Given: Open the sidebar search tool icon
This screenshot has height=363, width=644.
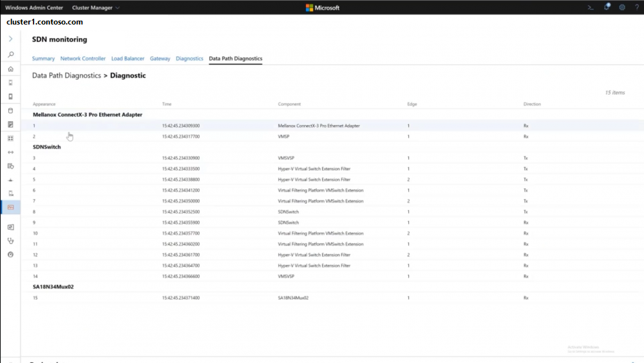Looking at the screenshot, I should pyautogui.click(x=11, y=54).
